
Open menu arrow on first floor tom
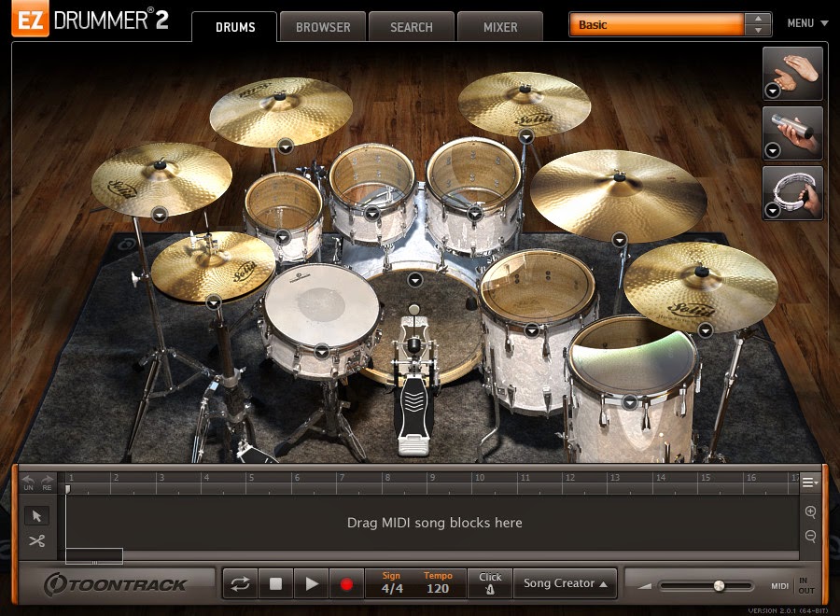pyautogui.click(x=531, y=330)
